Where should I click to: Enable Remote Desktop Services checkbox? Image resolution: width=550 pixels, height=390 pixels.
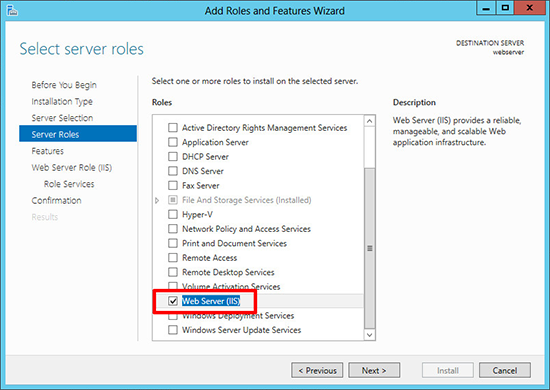click(173, 272)
